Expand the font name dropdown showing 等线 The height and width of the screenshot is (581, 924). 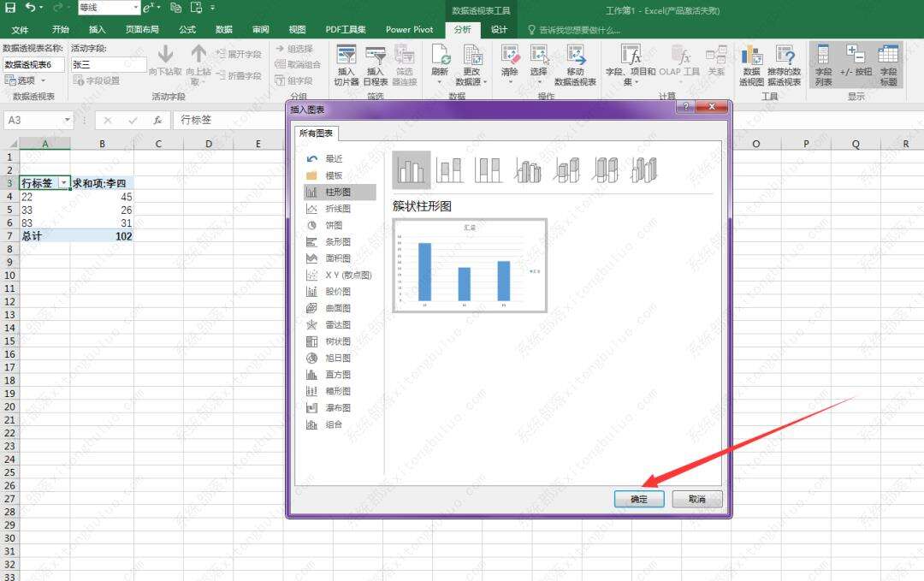(135, 8)
